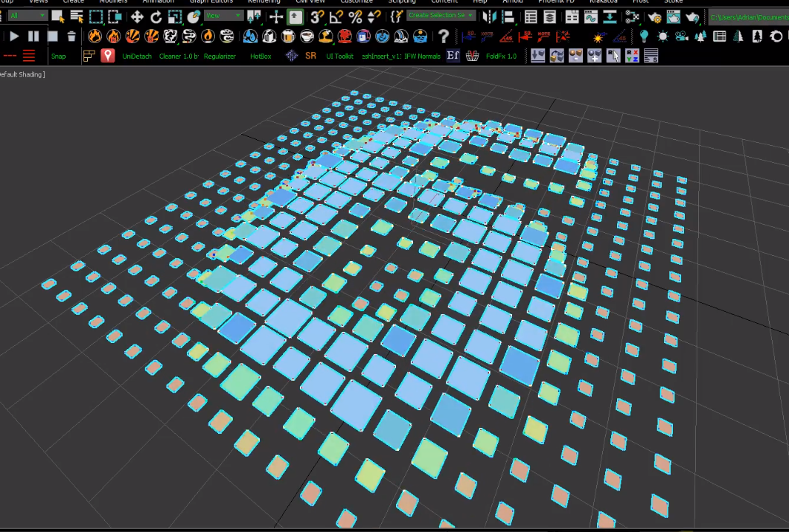789x532 pixels.
Task: Toggle Angle Snap
Action: coord(336,17)
